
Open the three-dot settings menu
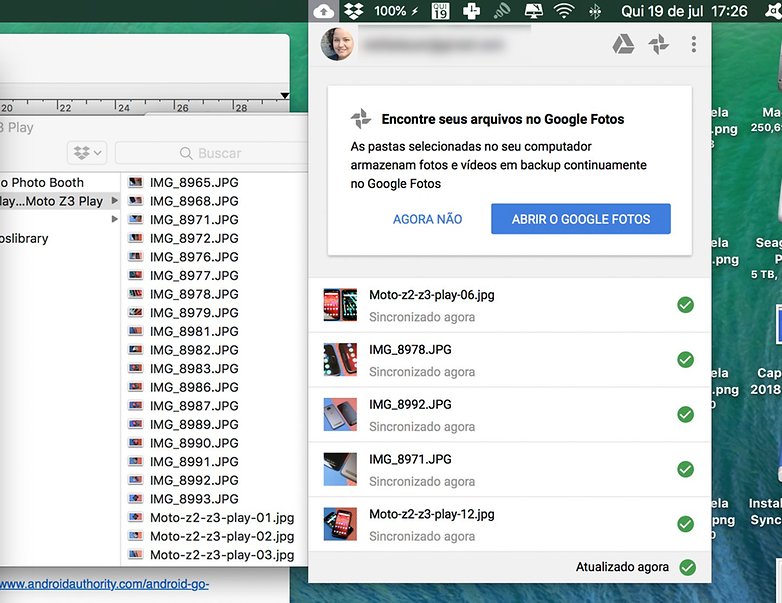click(694, 44)
